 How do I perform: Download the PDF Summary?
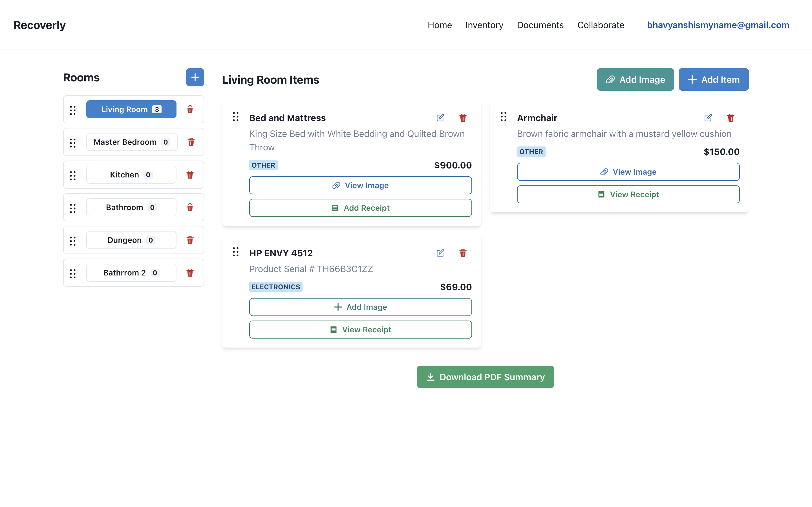coord(485,377)
